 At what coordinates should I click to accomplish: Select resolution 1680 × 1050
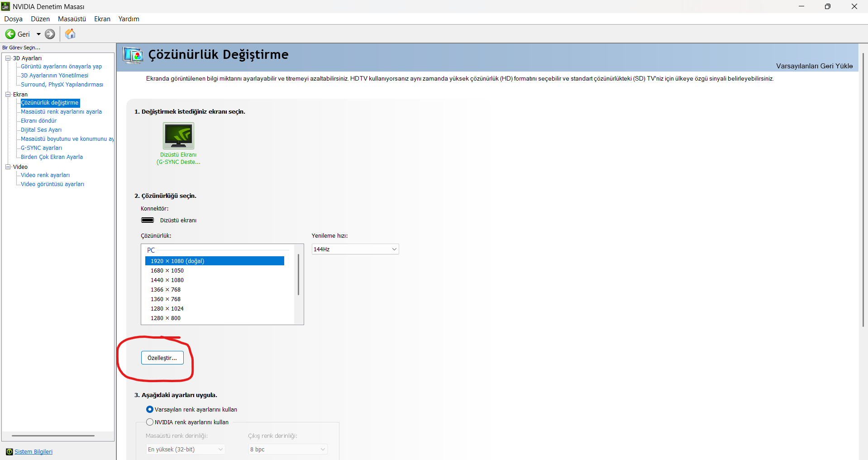(x=215, y=271)
